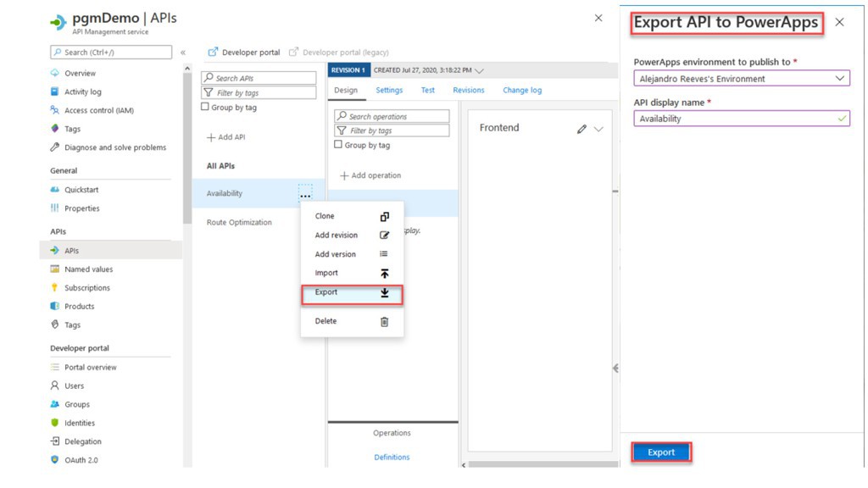Select the All APIs heading
This screenshot has height=488, width=868.
(x=220, y=166)
